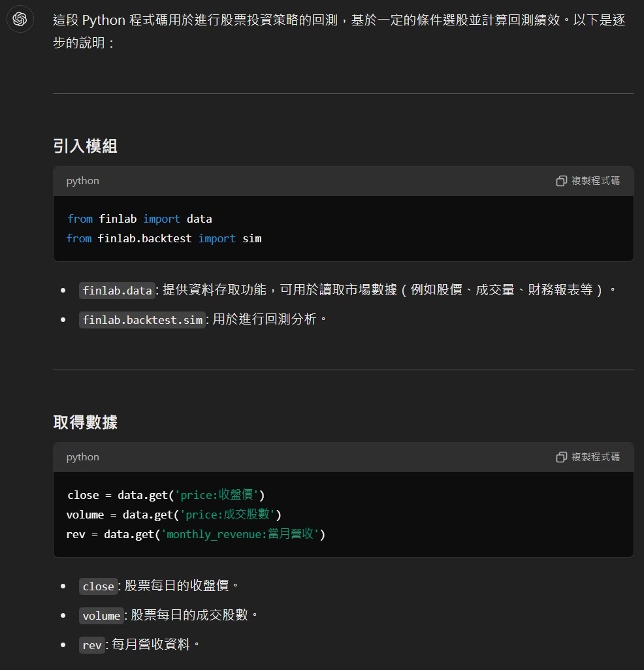Click the python label above the data.get code
Image resolution: width=644 pixels, height=670 pixels.
pos(82,457)
